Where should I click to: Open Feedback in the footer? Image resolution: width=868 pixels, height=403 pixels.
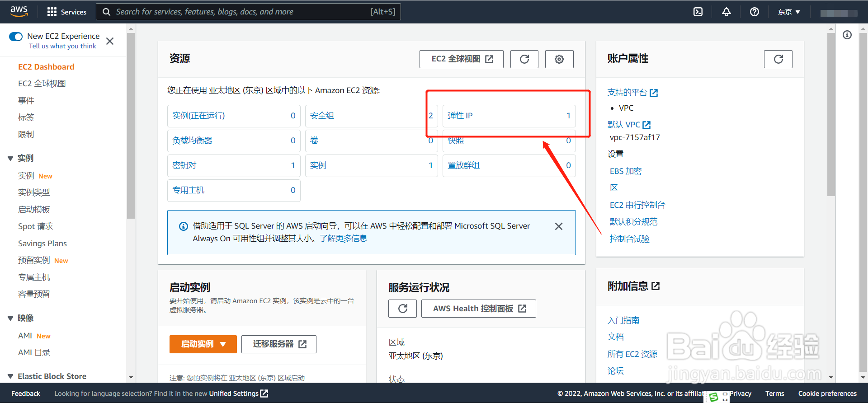click(26, 394)
